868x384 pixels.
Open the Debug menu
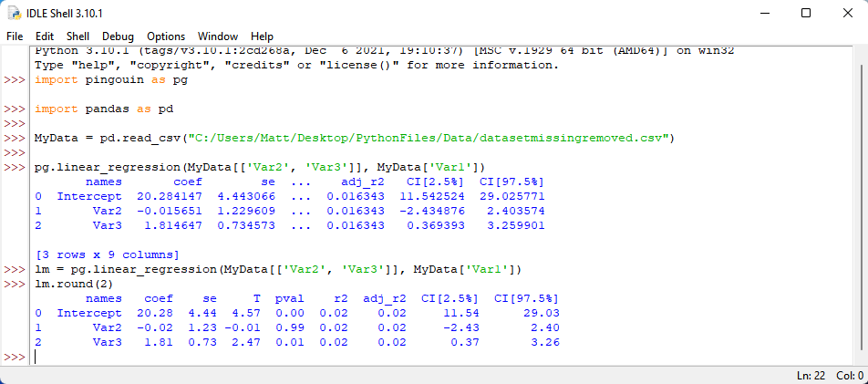click(x=118, y=36)
